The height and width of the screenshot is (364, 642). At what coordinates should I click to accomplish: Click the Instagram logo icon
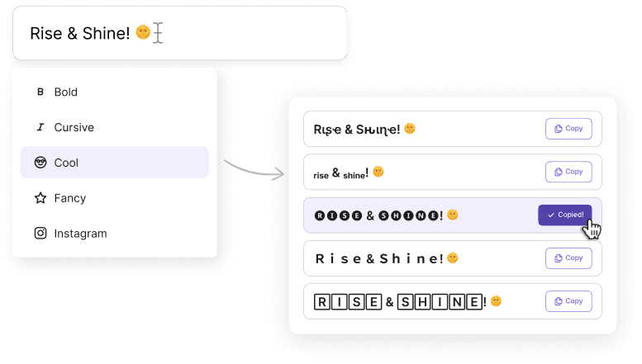40,234
